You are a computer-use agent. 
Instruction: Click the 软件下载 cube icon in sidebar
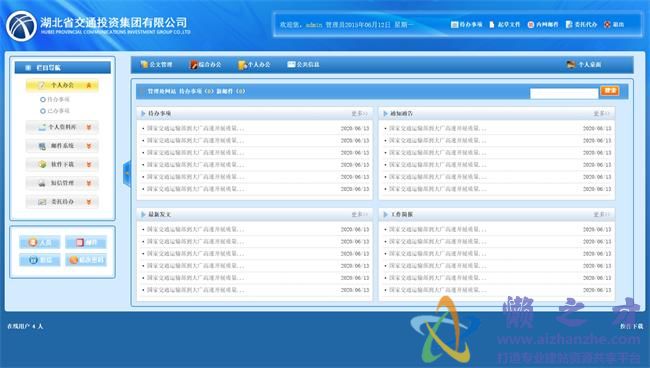[x=42, y=165]
